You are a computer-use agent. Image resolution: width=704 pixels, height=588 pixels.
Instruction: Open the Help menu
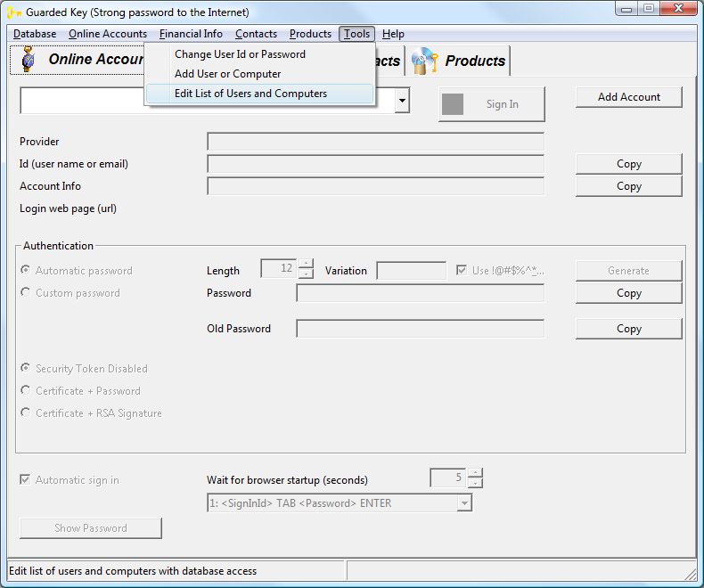click(x=393, y=34)
